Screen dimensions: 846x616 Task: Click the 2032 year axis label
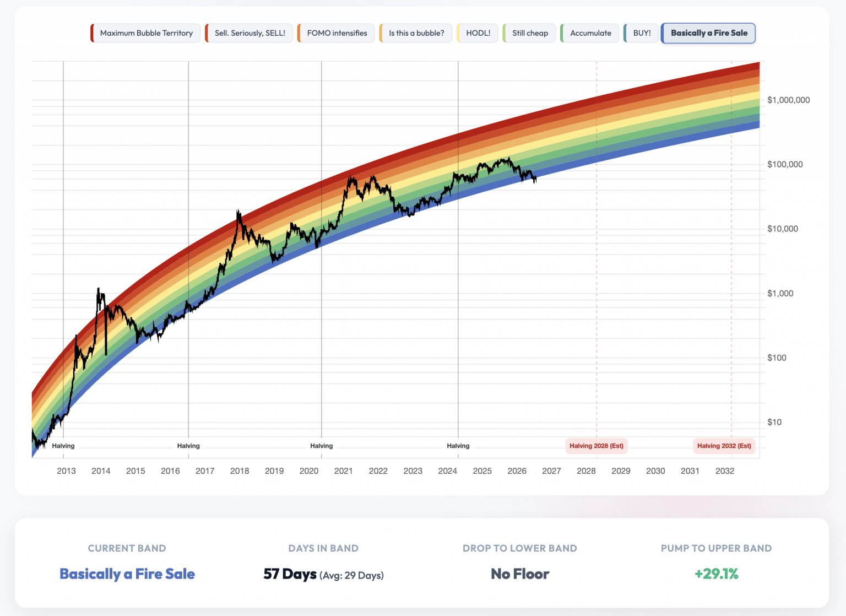point(725,471)
